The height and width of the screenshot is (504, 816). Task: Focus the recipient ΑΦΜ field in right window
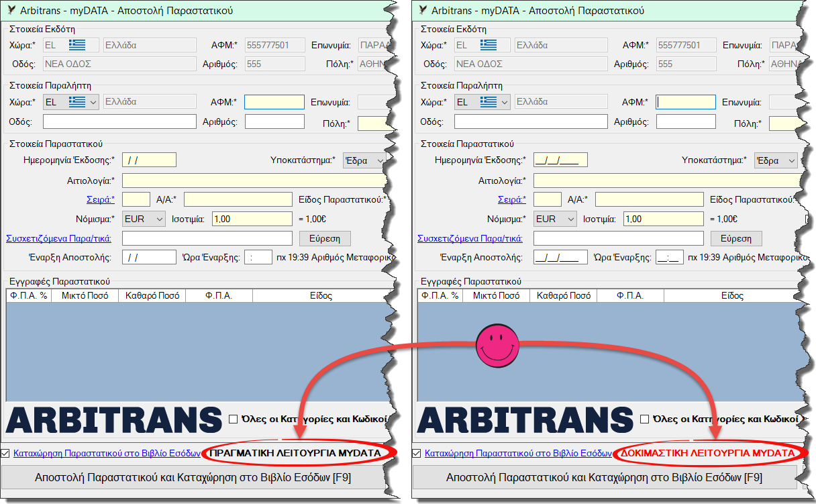click(x=685, y=102)
